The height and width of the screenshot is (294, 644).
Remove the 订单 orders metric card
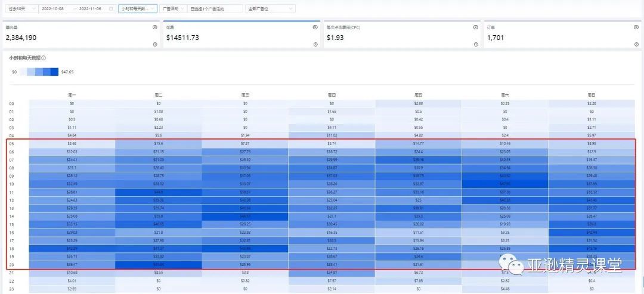point(636,27)
